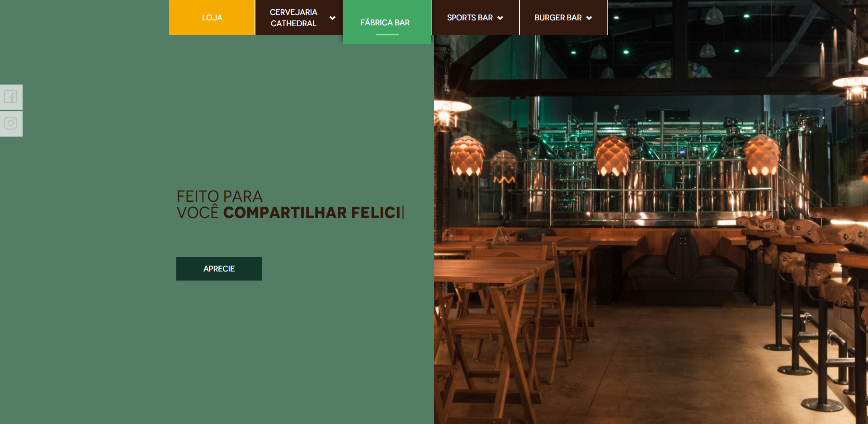Click the blinking text cursor after FELICI
868x424 pixels.
pos(403,212)
